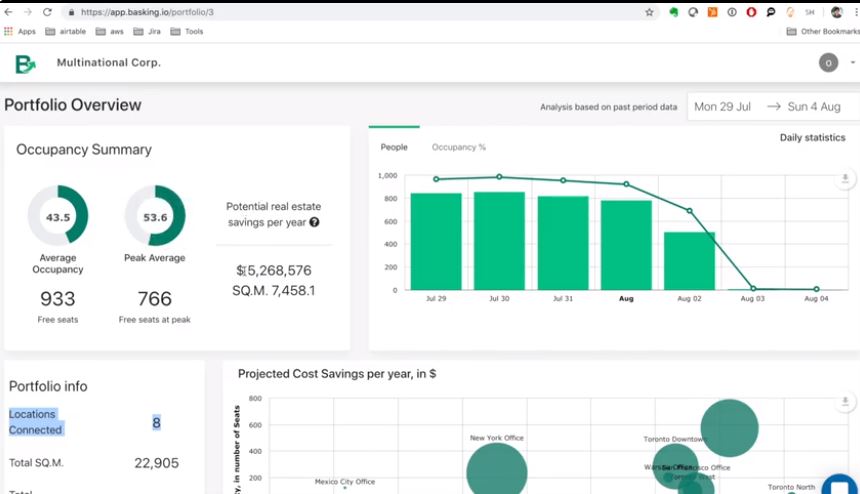Click the Aug 04 line data point
Viewport: 860px width, 494px height.
(x=816, y=288)
